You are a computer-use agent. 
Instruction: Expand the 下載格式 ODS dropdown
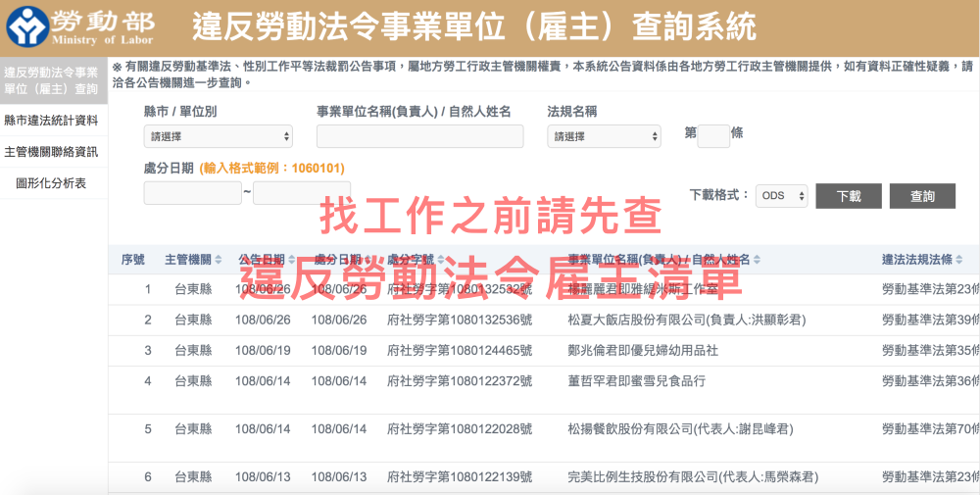[781, 196]
